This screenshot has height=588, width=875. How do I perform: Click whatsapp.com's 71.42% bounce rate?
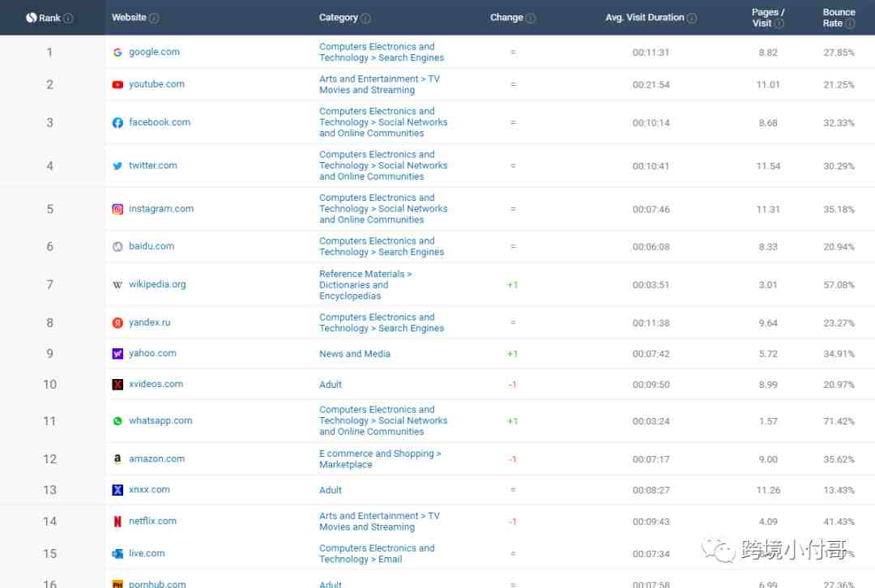[x=839, y=421]
